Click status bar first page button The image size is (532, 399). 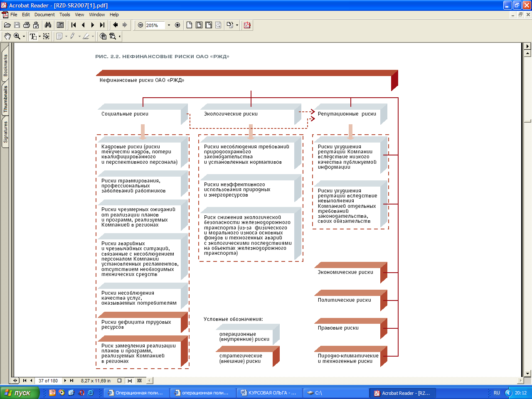click(25, 380)
